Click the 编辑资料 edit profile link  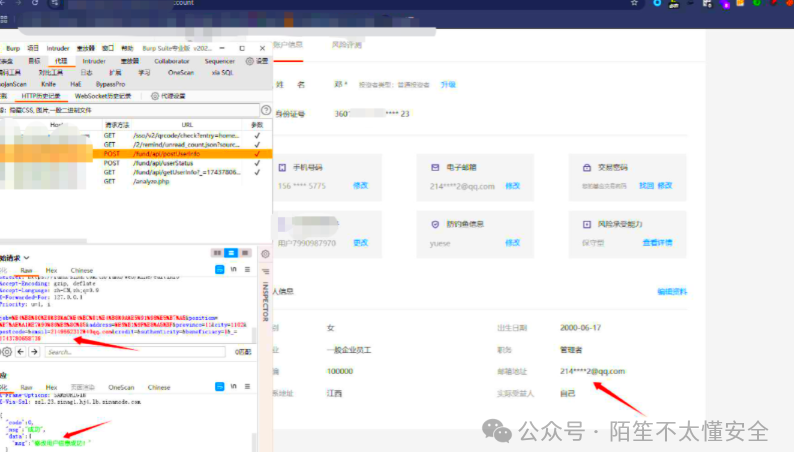tap(672, 291)
